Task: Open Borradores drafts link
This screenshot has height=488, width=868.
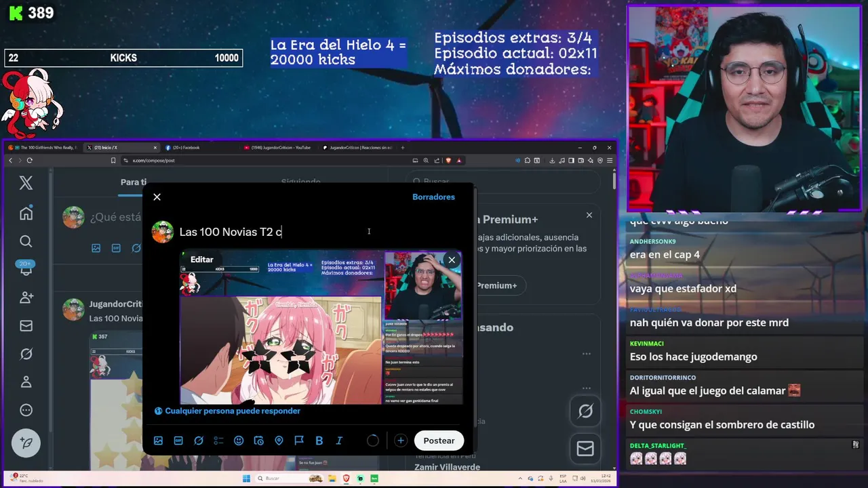Action: tap(433, 197)
